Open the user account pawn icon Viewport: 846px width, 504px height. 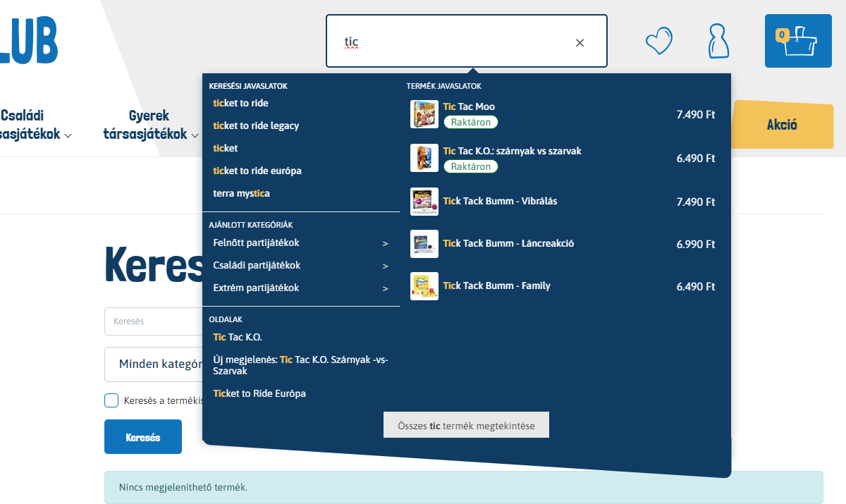[x=718, y=41]
